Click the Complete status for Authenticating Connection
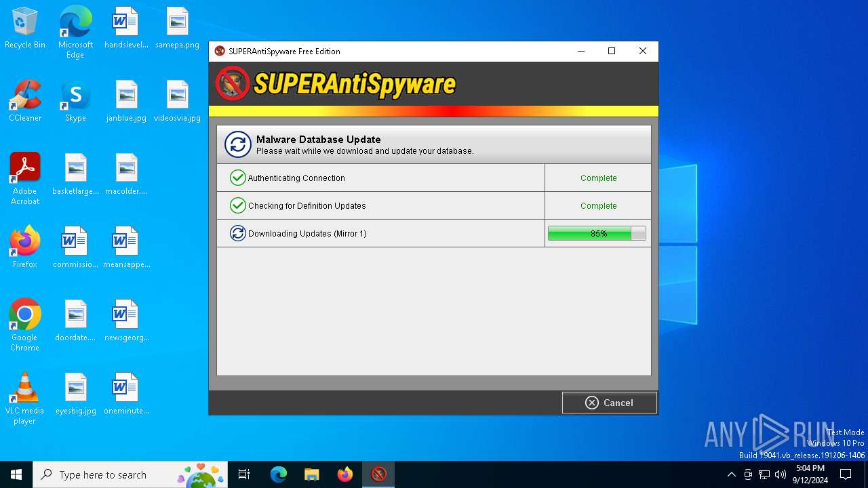This screenshot has width=868, height=488. pyautogui.click(x=598, y=178)
